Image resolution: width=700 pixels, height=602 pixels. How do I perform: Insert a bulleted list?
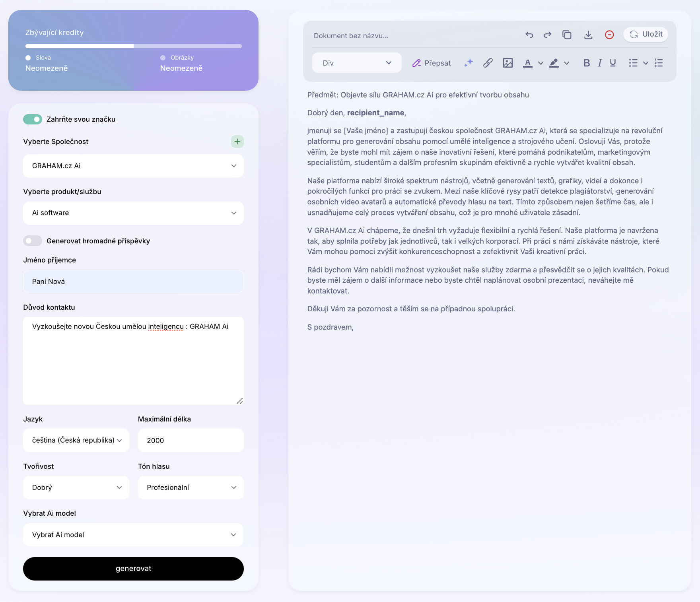pyautogui.click(x=633, y=63)
